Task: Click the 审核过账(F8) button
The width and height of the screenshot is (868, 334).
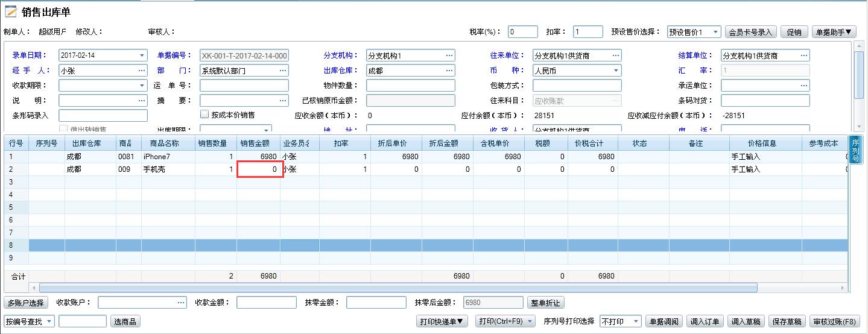Action: 835,321
